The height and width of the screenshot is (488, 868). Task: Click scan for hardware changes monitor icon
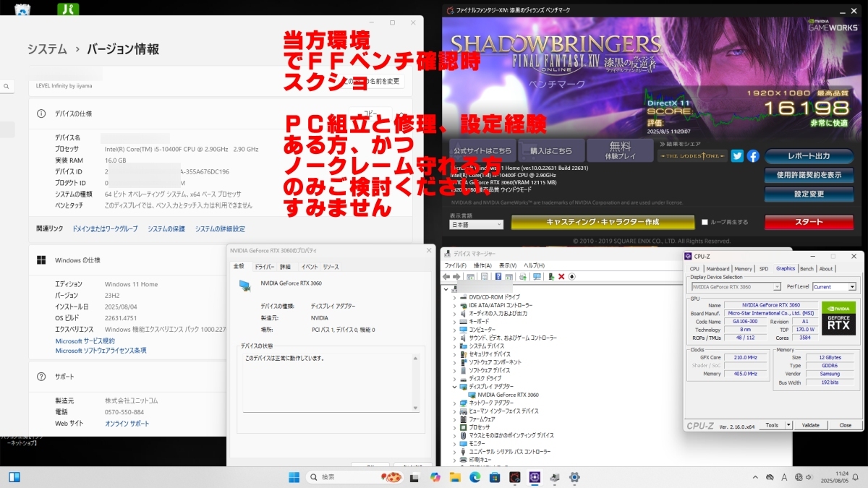537,276
